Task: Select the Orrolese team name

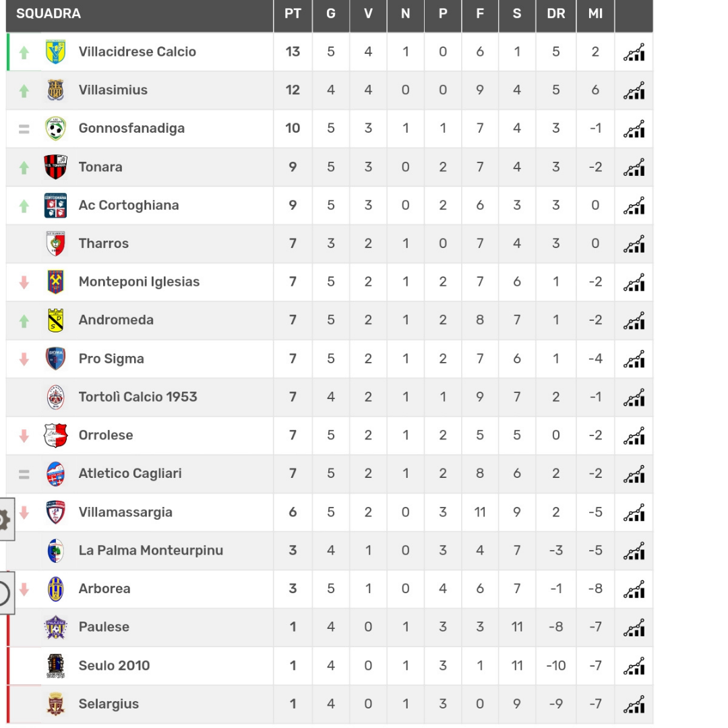Action: 106,435
